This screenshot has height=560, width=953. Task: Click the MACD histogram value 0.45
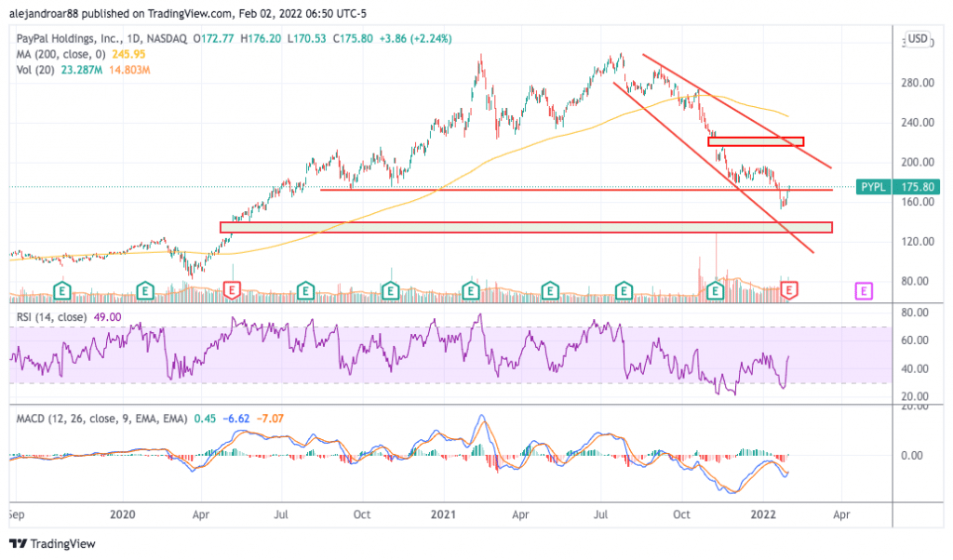(205, 419)
